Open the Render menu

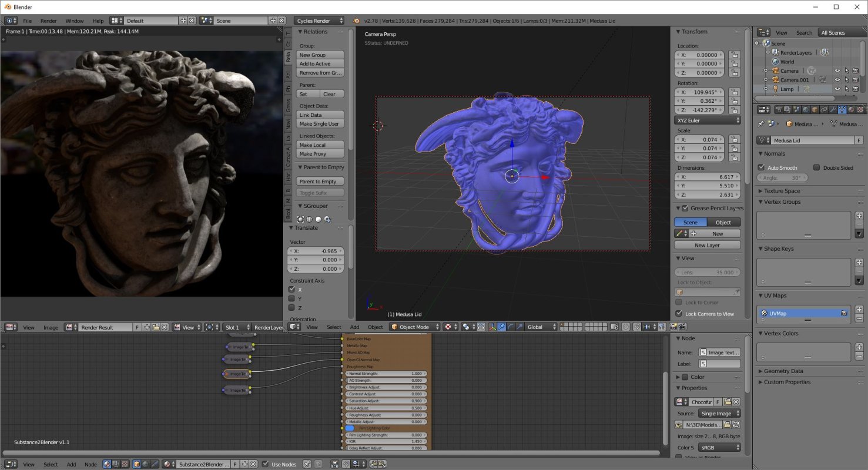[49, 21]
